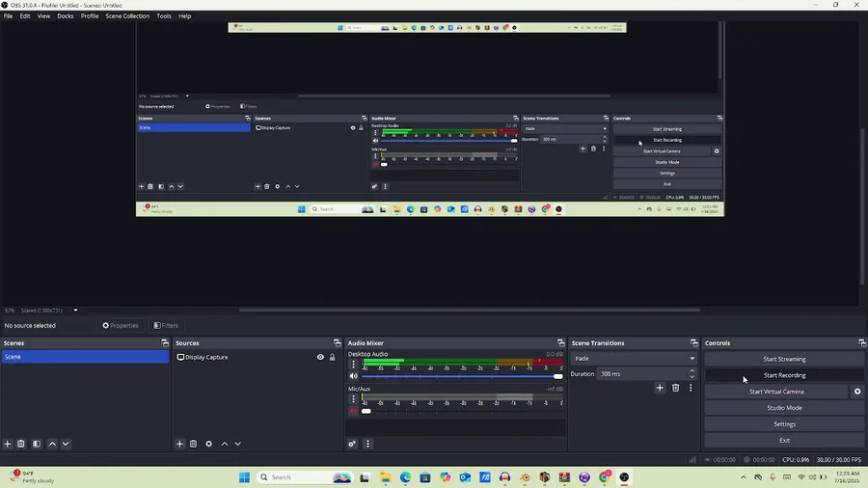Adjust Mic/Aux volume slider
This screenshot has width=868, height=488.
pos(462,411)
